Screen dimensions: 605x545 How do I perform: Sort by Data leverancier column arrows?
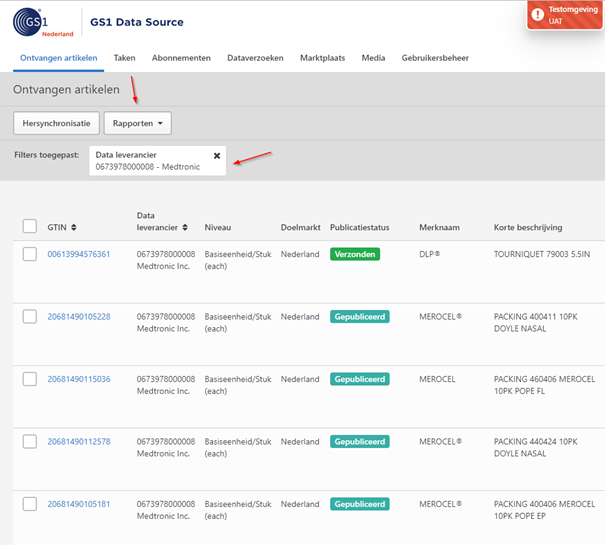(x=185, y=227)
